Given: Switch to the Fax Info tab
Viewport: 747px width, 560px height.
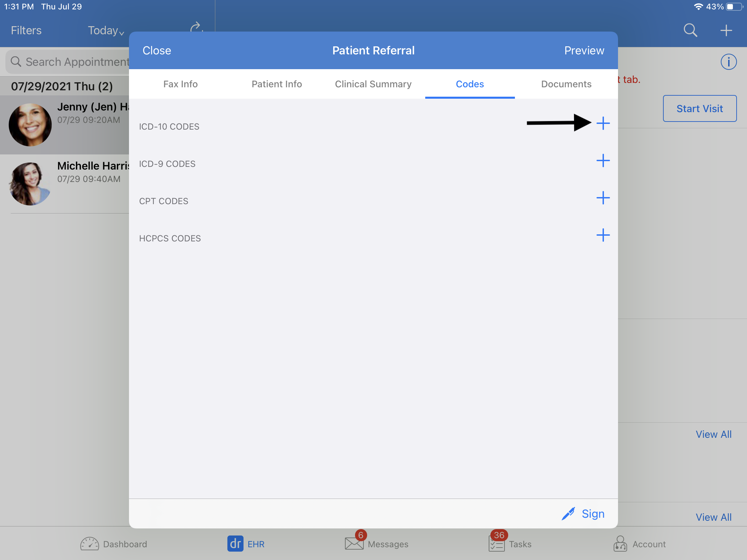Looking at the screenshot, I should point(180,84).
